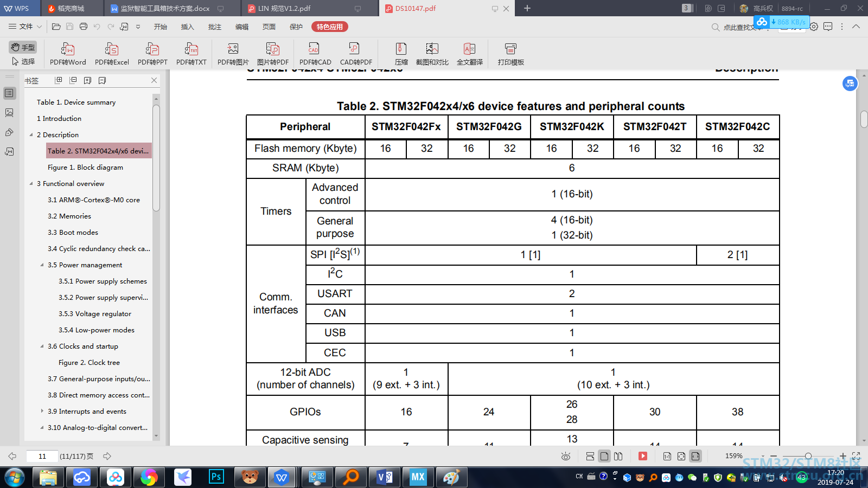Switch to the 开始 ribbon tab
Image resolution: width=868 pixels, height=488 pixels.
pyautogui.click(x=161, y=27)
